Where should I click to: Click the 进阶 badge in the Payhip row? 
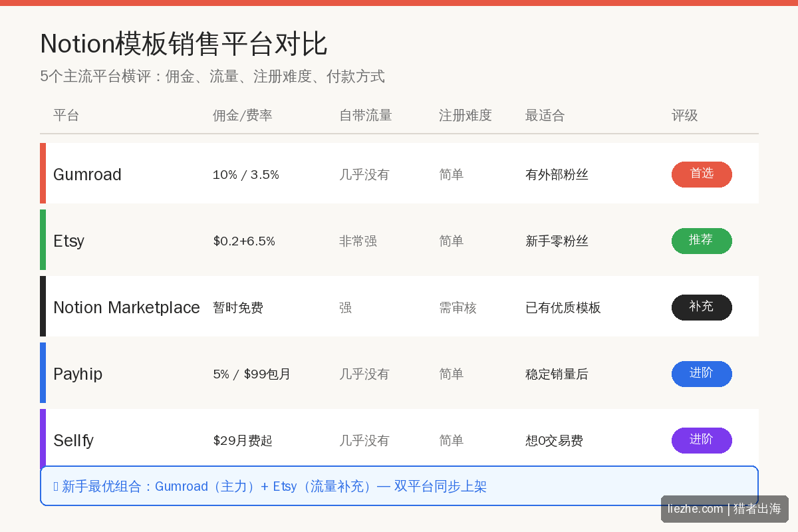[702, 374]
